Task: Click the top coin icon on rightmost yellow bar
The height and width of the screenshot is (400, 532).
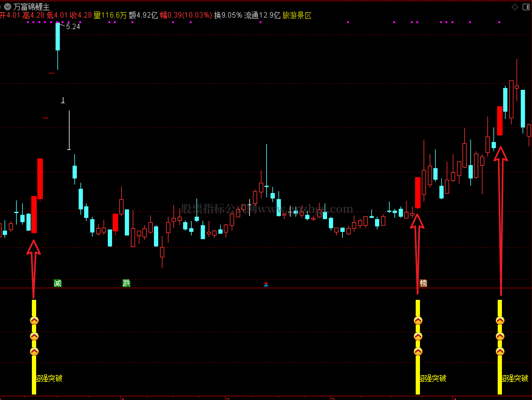Action: tap(500, 320)
